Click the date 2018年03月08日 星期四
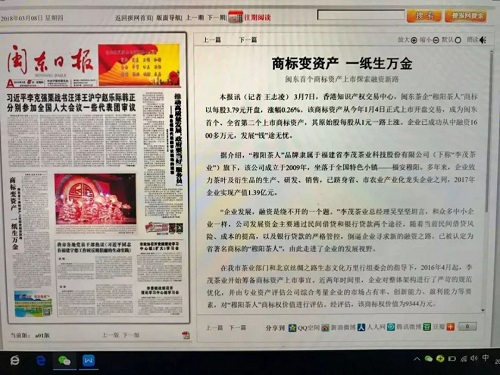The width and height of the screenshot is (500, 375). [32, 18]
